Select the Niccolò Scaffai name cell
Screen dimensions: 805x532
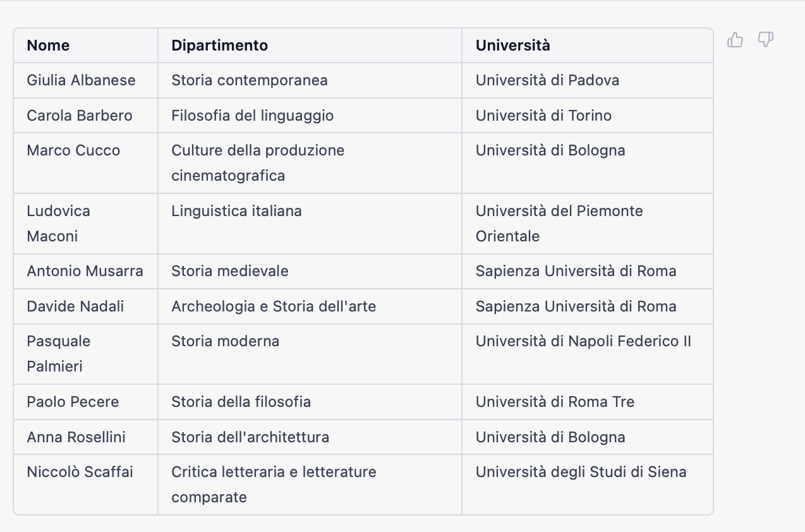[x=80, y=472]
